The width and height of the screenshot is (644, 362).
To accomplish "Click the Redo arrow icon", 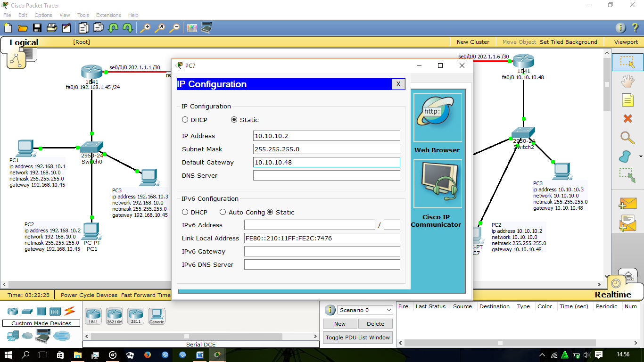I will pyautogui.click(x=128, y=28).
